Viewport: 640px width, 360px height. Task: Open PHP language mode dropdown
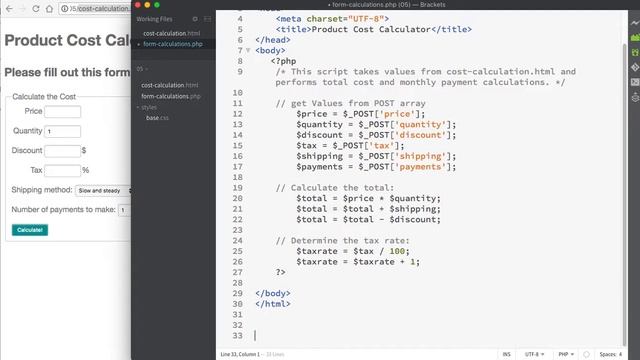[x=566, y=354]
